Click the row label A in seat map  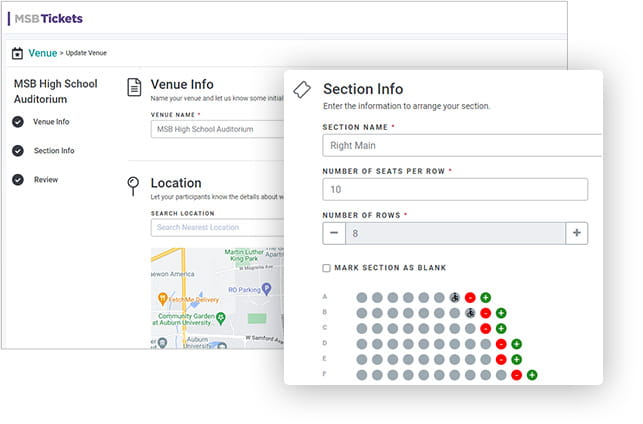(x=325, y=296)
